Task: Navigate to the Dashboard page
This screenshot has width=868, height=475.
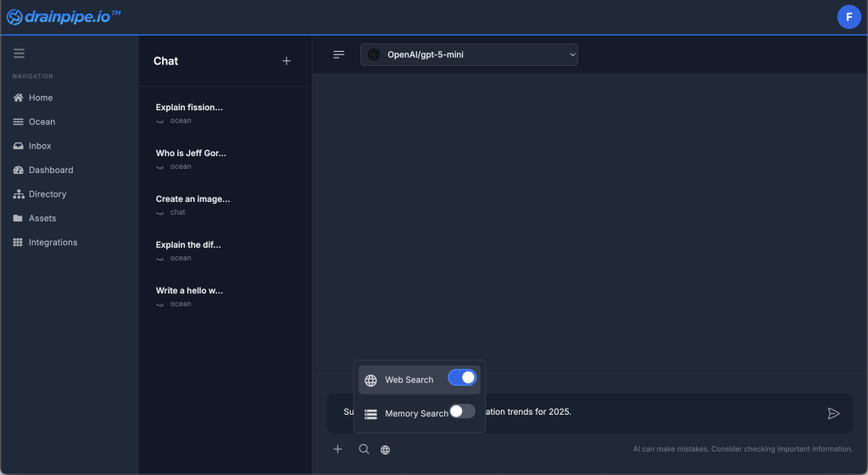Action: [51, 170]
